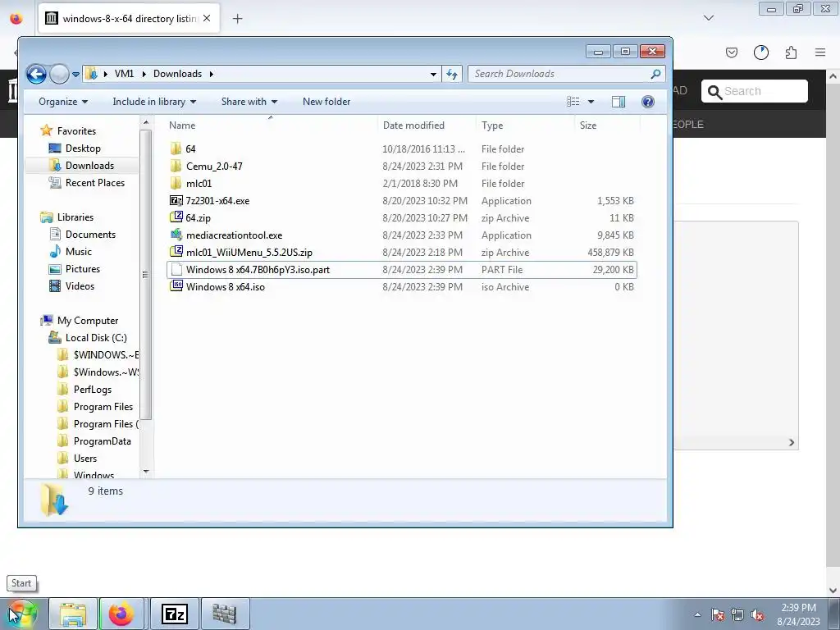Show hidden system tray icons

697,614
